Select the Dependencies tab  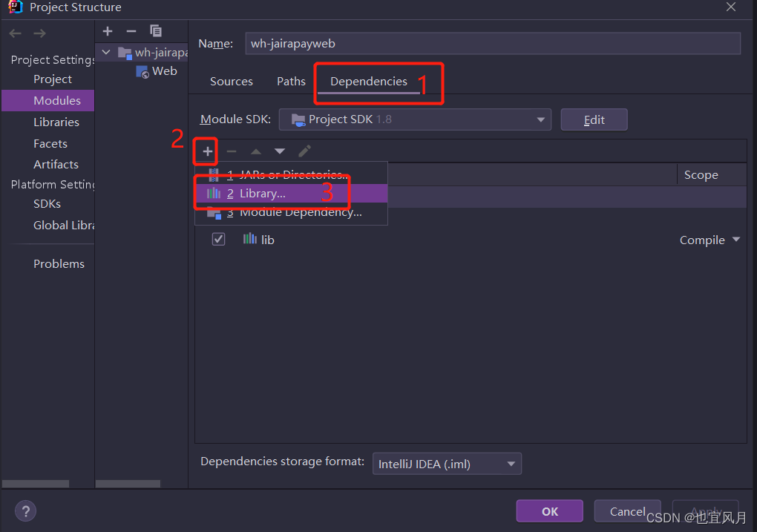coord(369,81)
